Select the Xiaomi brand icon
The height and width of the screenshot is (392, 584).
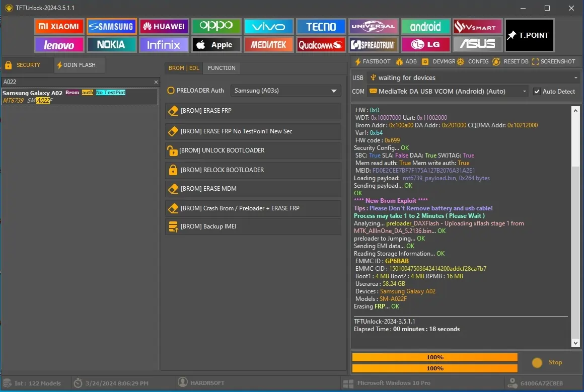59,27
